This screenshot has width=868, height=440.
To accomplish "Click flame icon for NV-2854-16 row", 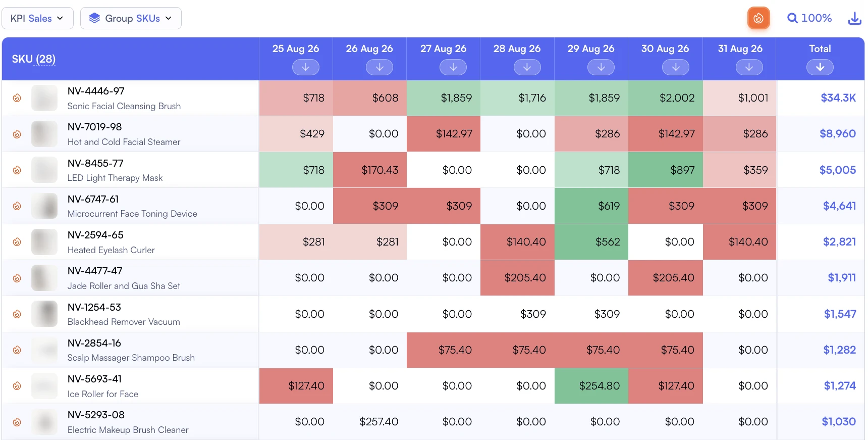I will pyautogui.click(x=17, y=350).
